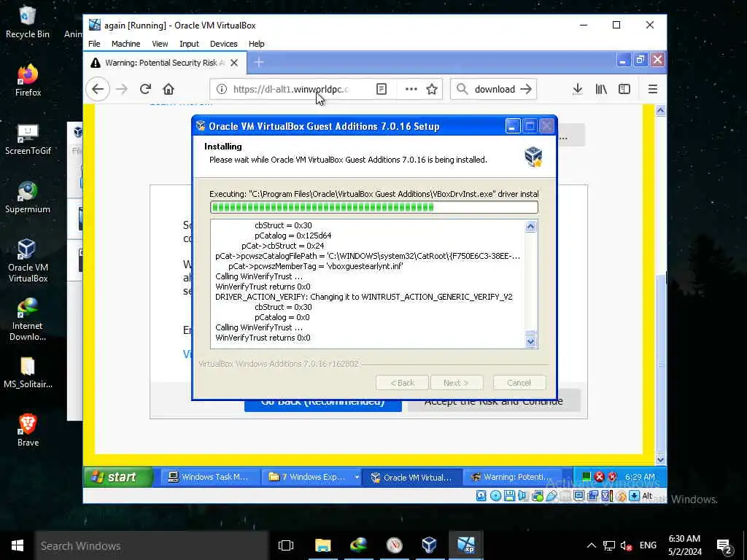Submit search with arrow in search box

tap(526, 89)
